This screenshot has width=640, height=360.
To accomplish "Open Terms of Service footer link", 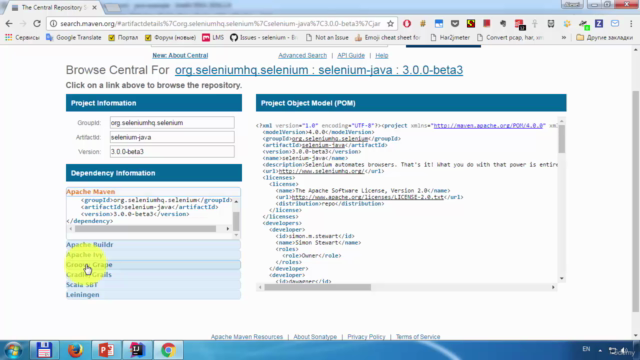I will (418, 337).
